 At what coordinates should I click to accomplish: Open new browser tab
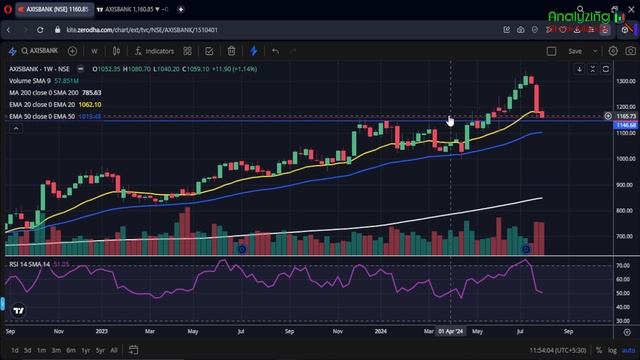181,9
